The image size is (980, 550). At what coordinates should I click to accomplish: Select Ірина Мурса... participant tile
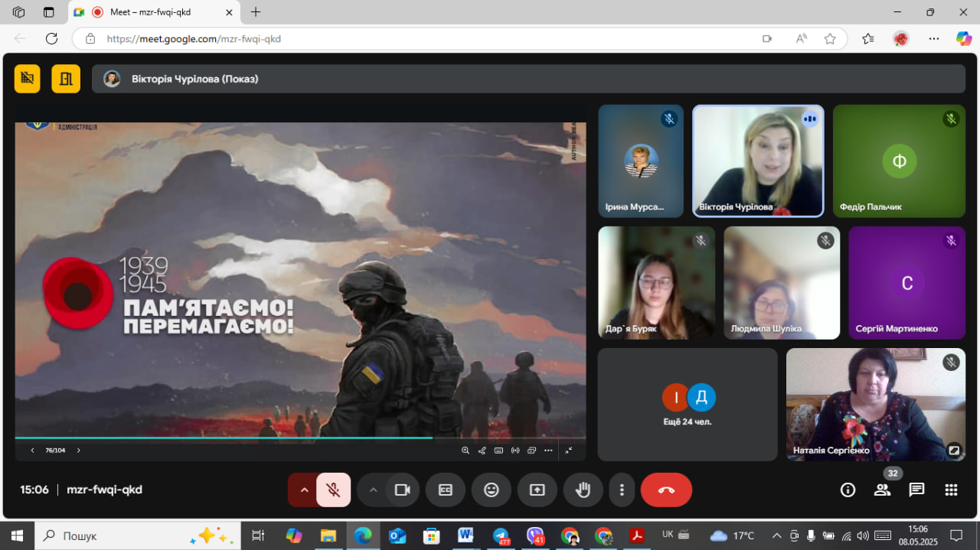(641, 161)
